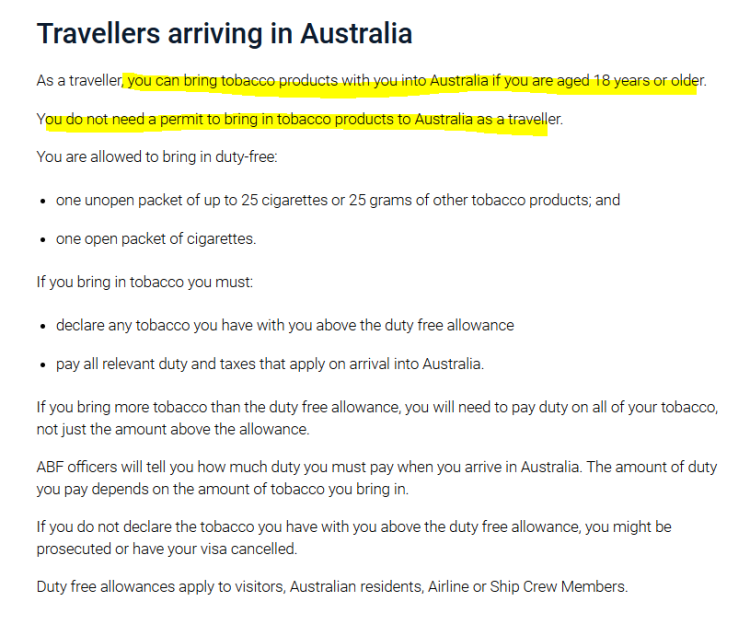Click the 'pay all relevant duty and taxes' bullet
Viewport: 750px width, 636px height.
click(x=270, y=364)
